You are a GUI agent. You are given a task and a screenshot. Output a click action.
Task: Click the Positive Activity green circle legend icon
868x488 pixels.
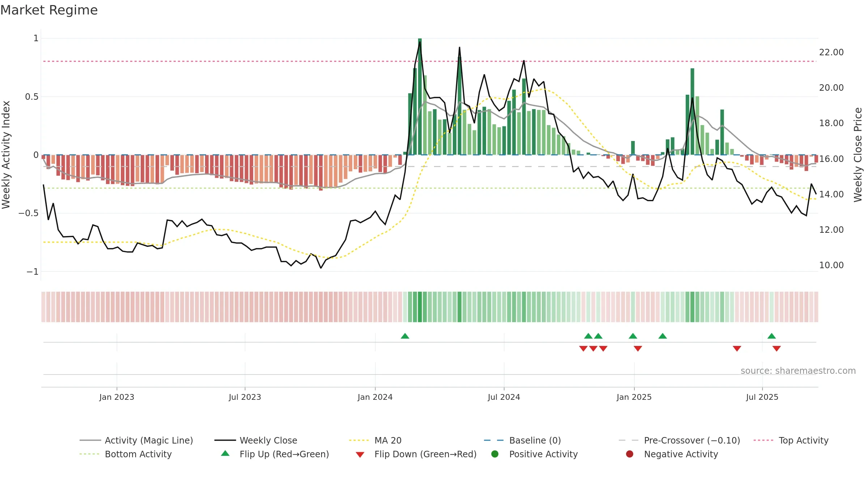(495, 454)
